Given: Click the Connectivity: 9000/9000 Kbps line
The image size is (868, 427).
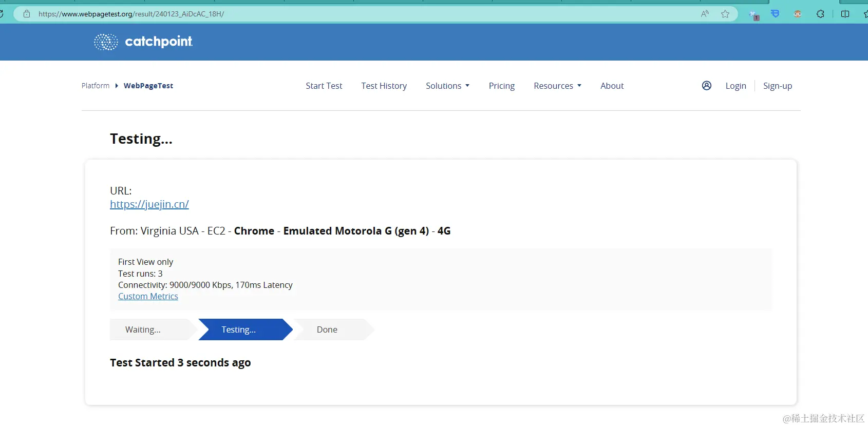Looking at the screenshot, I should 205,285.
